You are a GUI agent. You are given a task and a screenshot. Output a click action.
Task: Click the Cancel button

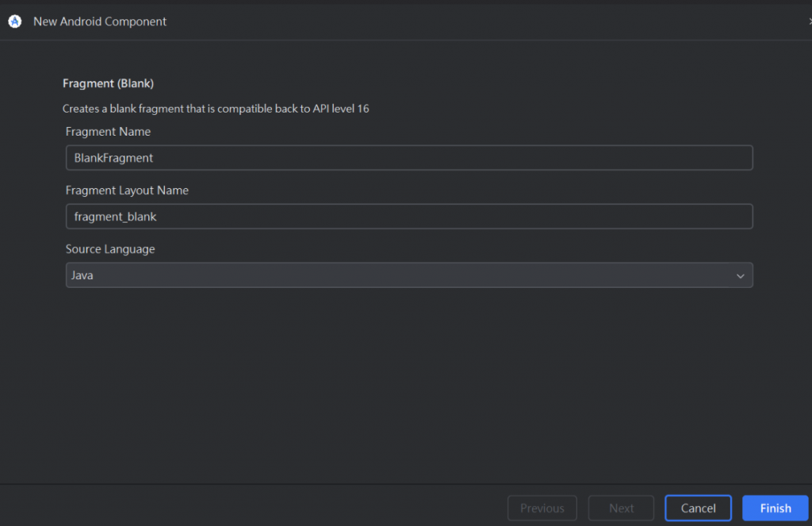tap(698, 508)
